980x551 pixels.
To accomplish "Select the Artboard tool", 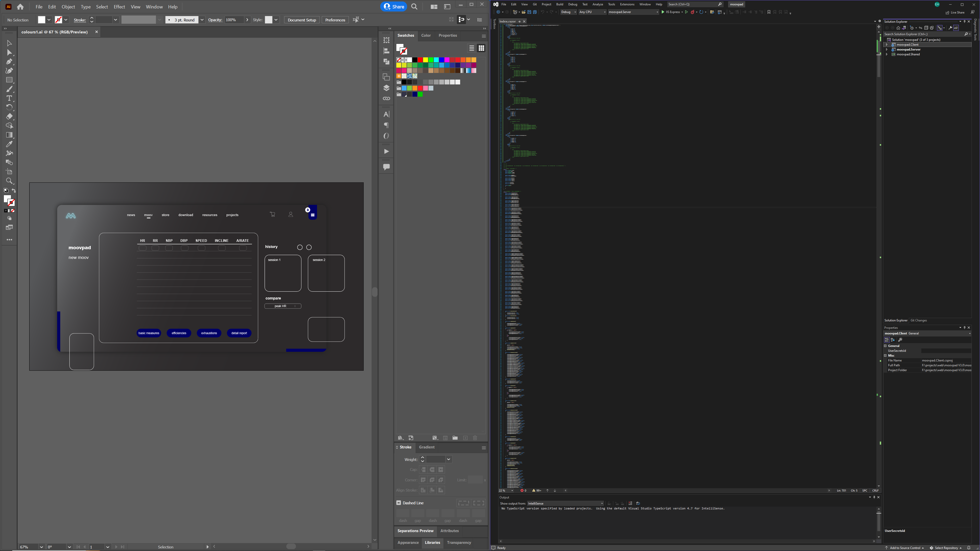I will point(9,172).
